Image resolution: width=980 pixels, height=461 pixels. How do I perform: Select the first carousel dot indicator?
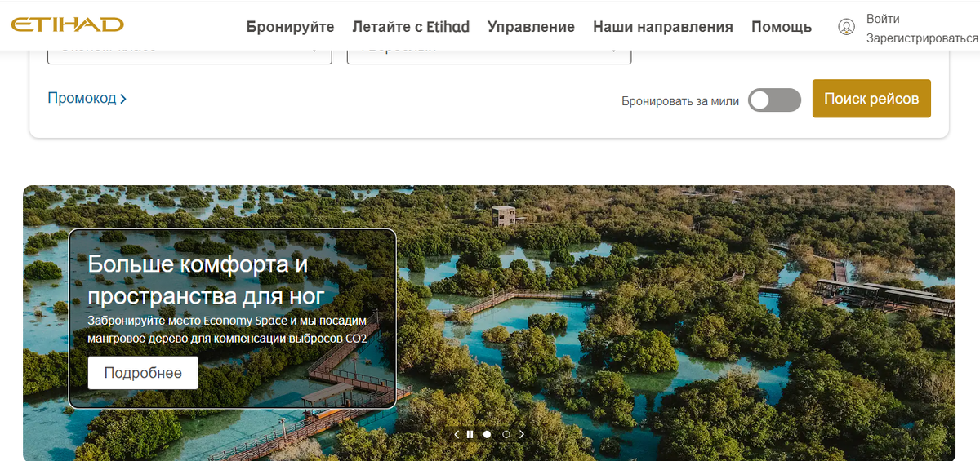point(488,434)
